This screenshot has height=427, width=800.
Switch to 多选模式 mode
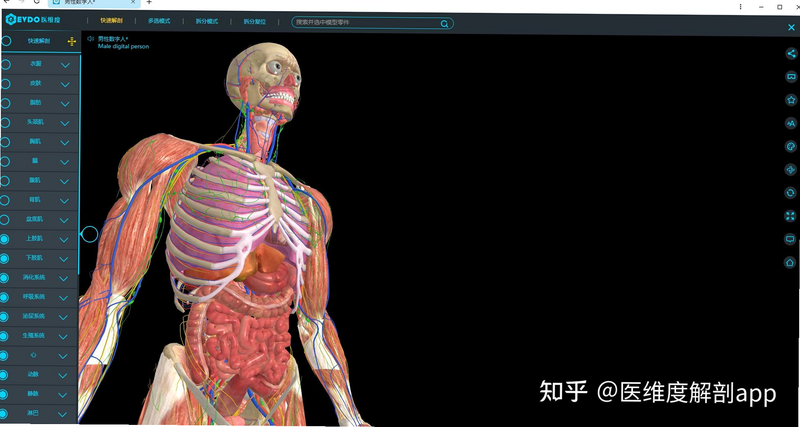click(159, 21)
